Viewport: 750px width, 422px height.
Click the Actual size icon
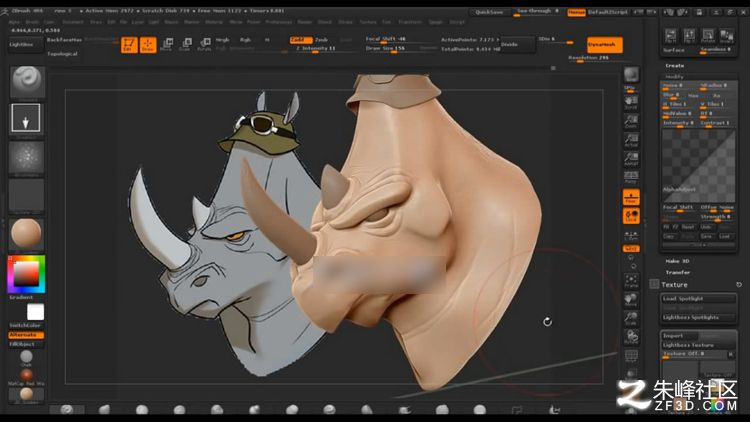[x=631, y=141]
